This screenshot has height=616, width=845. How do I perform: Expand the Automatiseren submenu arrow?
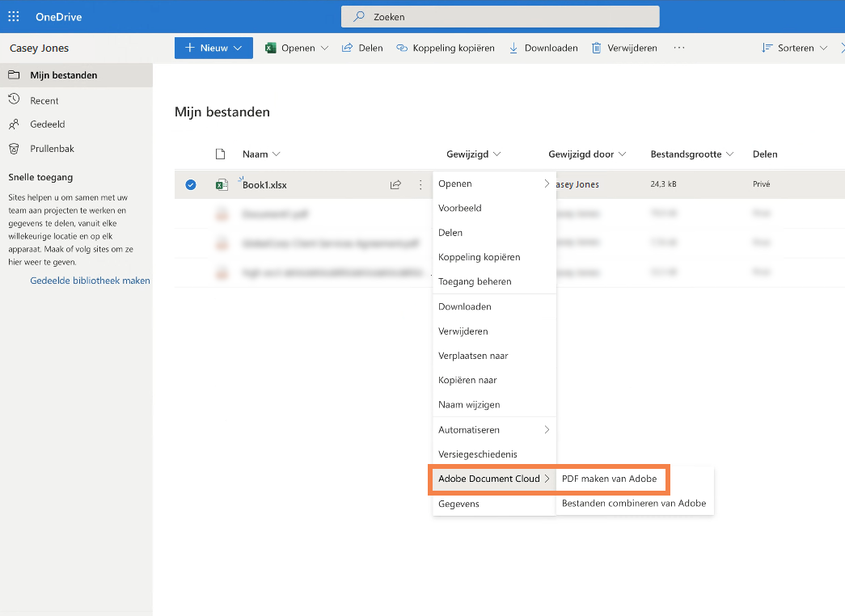547,429
